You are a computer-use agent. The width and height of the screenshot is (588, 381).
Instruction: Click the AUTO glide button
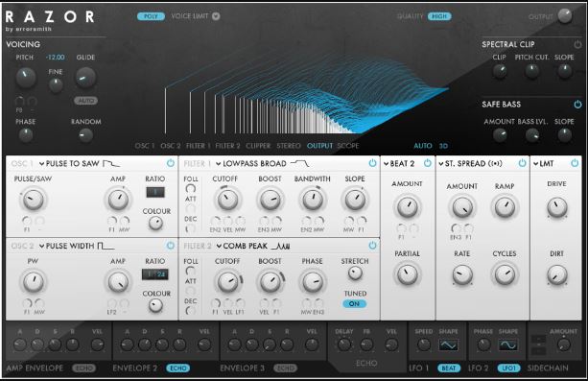click(x=86, y=101)
